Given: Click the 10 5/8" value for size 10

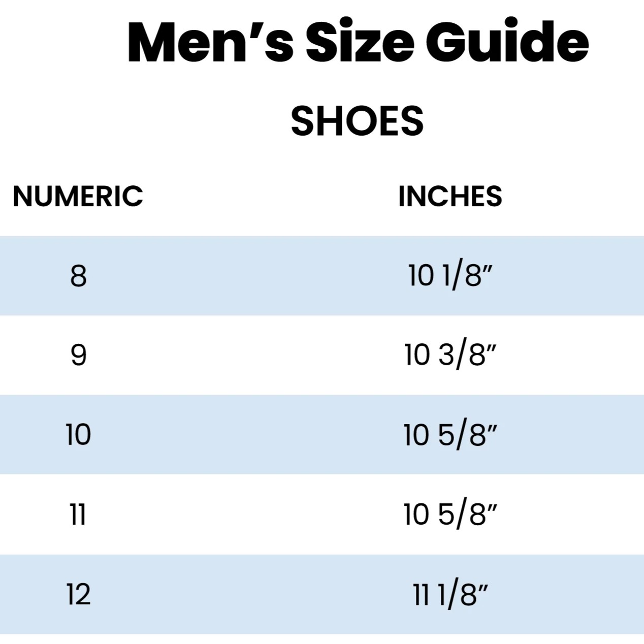Looking at the screenshot, I should (450, 435).
